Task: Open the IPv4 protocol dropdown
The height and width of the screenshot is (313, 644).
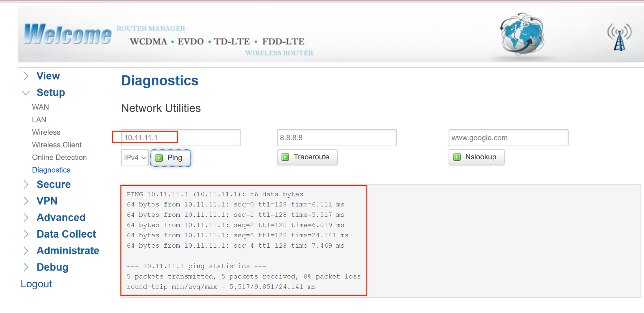Action: 135,158
